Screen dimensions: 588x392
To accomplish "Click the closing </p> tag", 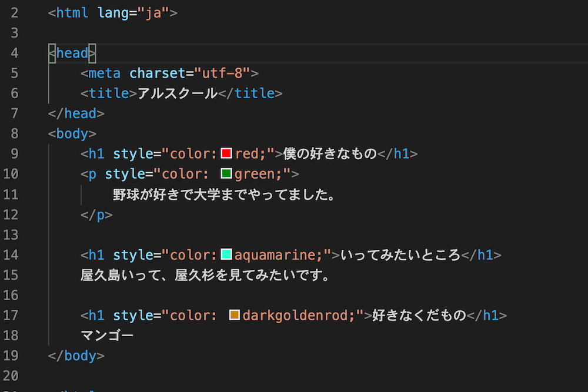I will [x=96, y=215].
